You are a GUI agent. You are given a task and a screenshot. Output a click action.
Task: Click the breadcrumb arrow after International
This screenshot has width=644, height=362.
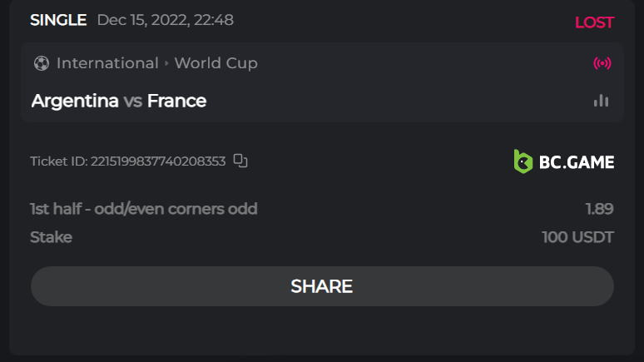(166, 63)
